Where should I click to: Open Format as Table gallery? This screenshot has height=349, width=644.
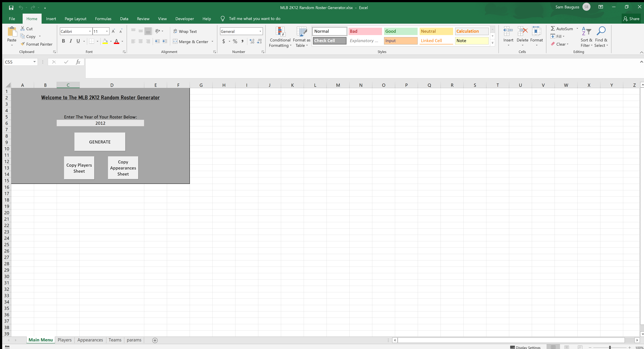click(x=302, y=37)
